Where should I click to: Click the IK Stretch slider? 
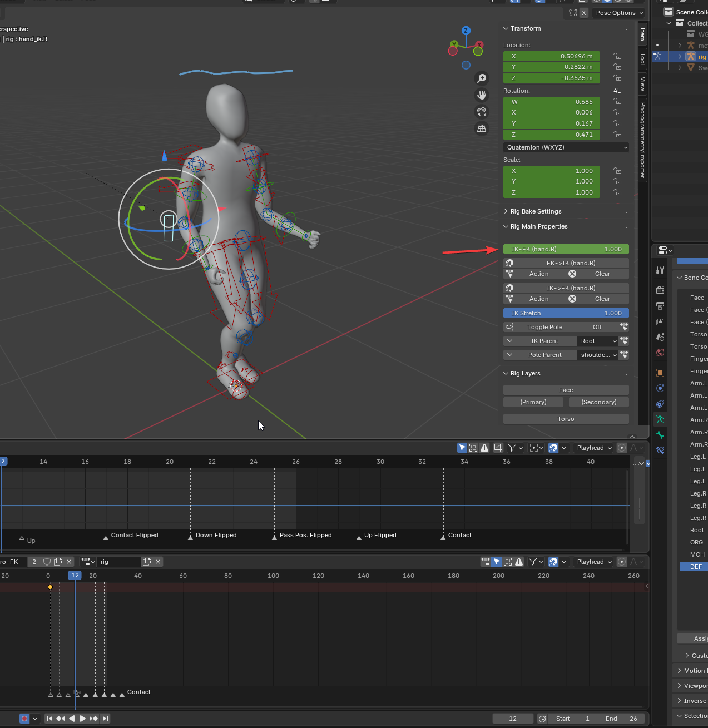(566, 313)
